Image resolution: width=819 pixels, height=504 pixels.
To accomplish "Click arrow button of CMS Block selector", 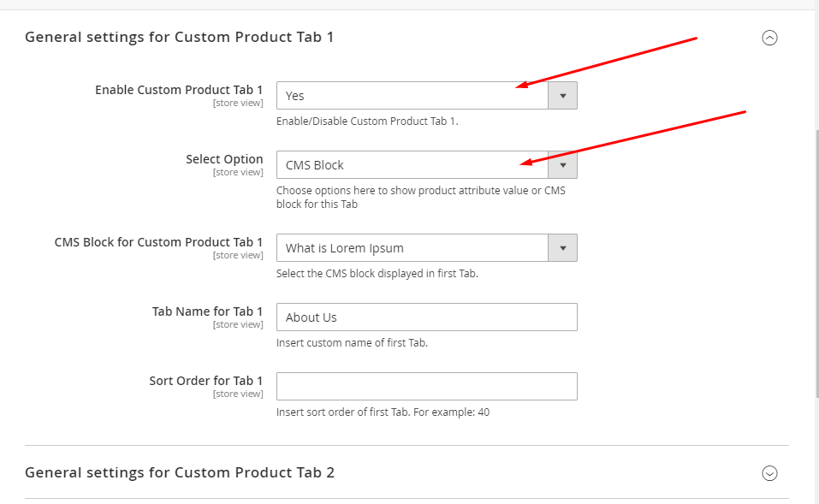I will coord(562,248).
